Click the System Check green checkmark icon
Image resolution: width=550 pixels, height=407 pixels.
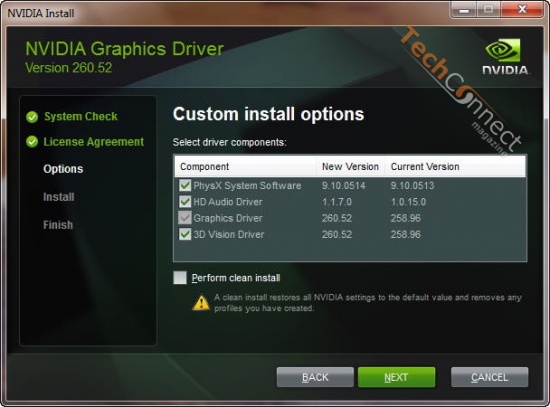[32, 117]
